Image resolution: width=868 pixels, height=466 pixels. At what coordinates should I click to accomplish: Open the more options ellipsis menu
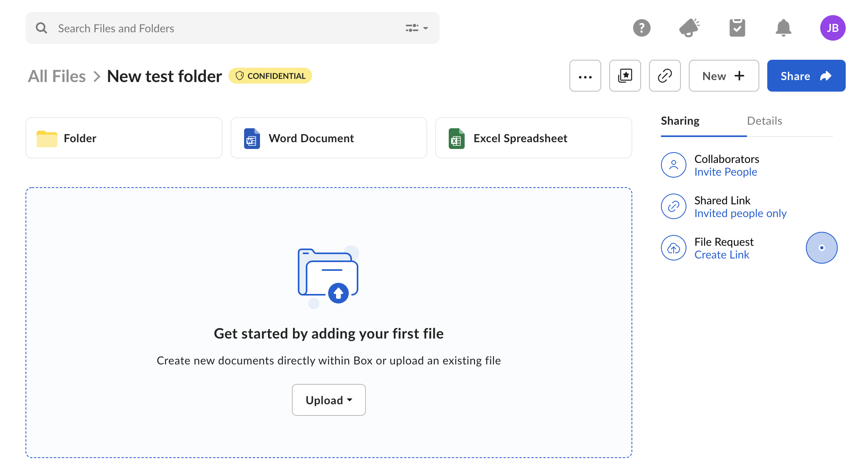pos(585,75)
